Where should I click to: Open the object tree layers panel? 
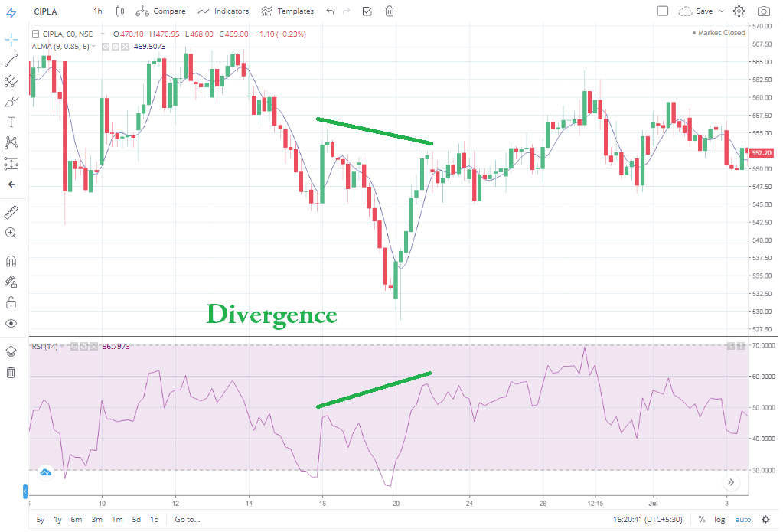[x=11, y=351]
